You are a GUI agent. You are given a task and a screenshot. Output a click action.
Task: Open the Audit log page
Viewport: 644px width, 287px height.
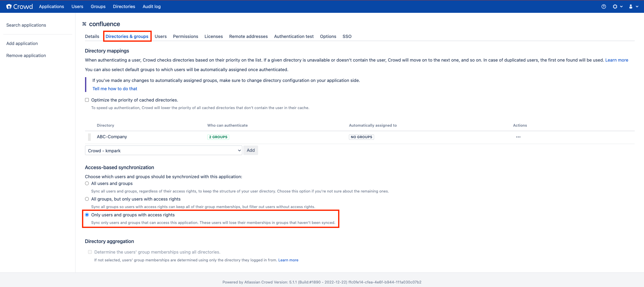pyautogui.click(x=151, y=7)
